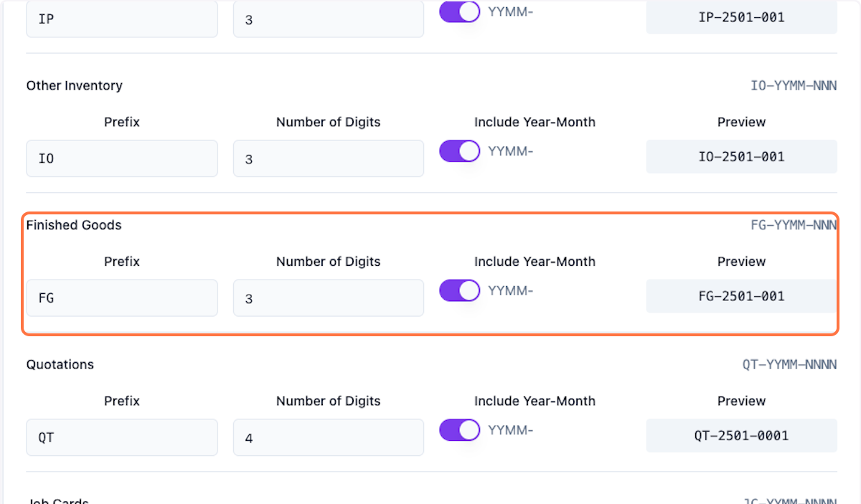
Task: Focus the Finished Goods Prefix field "FG"
Action: pyautogui.click(x=122, y=298)
